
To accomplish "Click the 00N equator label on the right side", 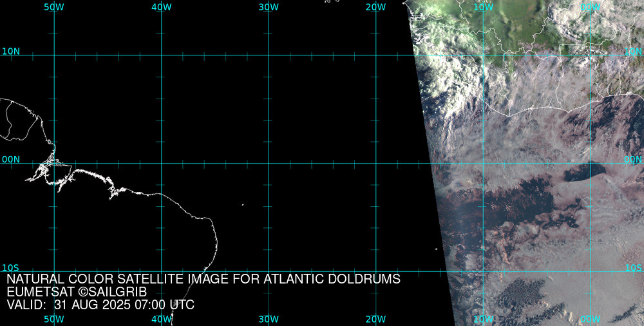I will coord(633,160).
